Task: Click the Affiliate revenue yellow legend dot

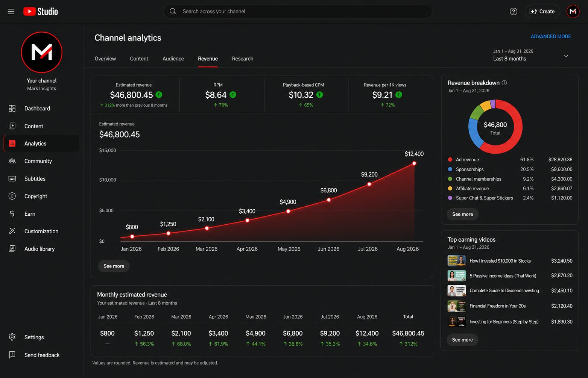Action: pos(450,188)
